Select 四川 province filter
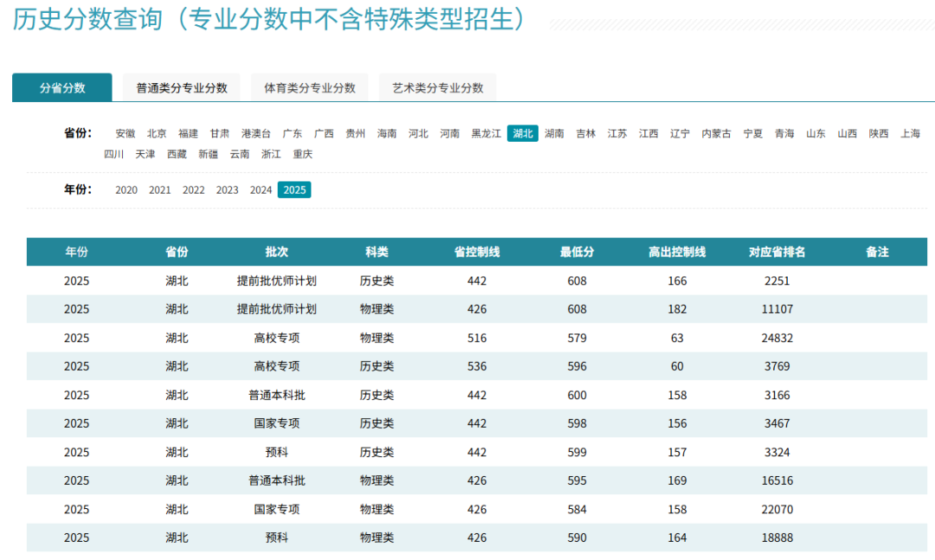935x560 pixels. [x=113, y=154]
